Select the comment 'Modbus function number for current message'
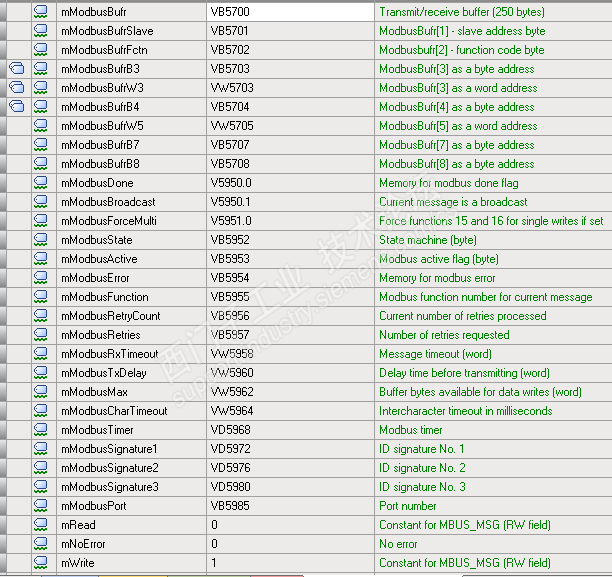Image resolution: width=612 pixels, height=577 pixels. tap(486, 297)
